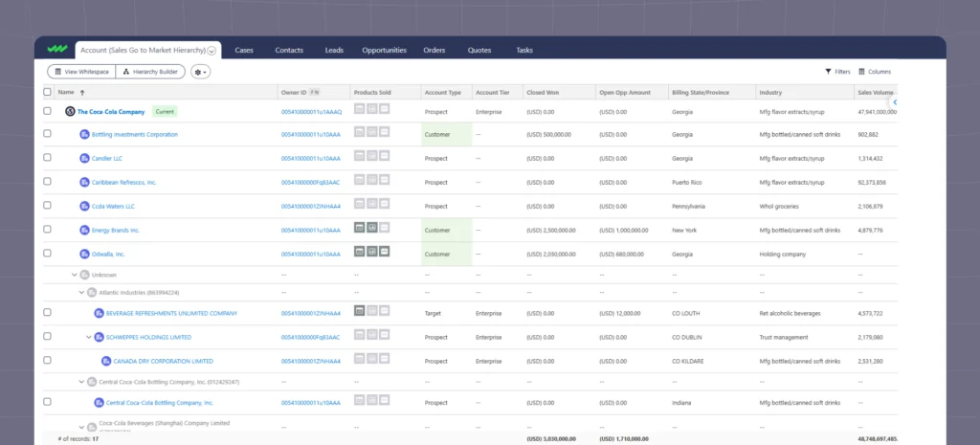The height and width of the screenshot is (445, 980).
Task: Select the Energy Brands Inc. checkbox
Action: click(47, 230)
